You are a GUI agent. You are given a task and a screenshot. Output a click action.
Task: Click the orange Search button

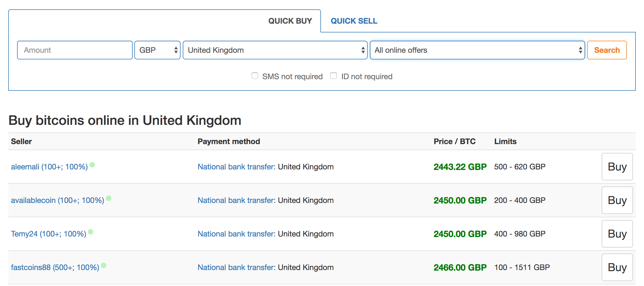[x=607, y=50]
